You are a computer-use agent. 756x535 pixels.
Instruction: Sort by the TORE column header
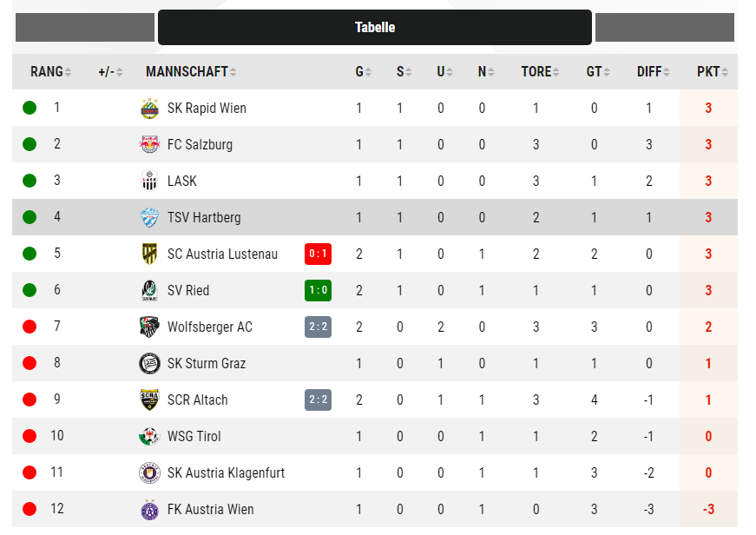coord(540,72)
